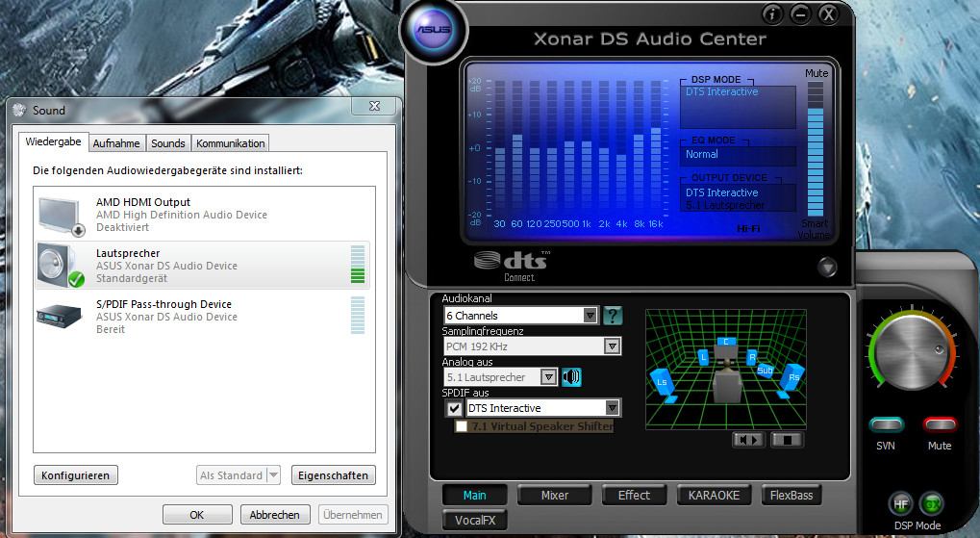This screenshot has width=980, height=538.
Task: Click Abbrechen in the Sound dialog
Action: pos(275,515)
